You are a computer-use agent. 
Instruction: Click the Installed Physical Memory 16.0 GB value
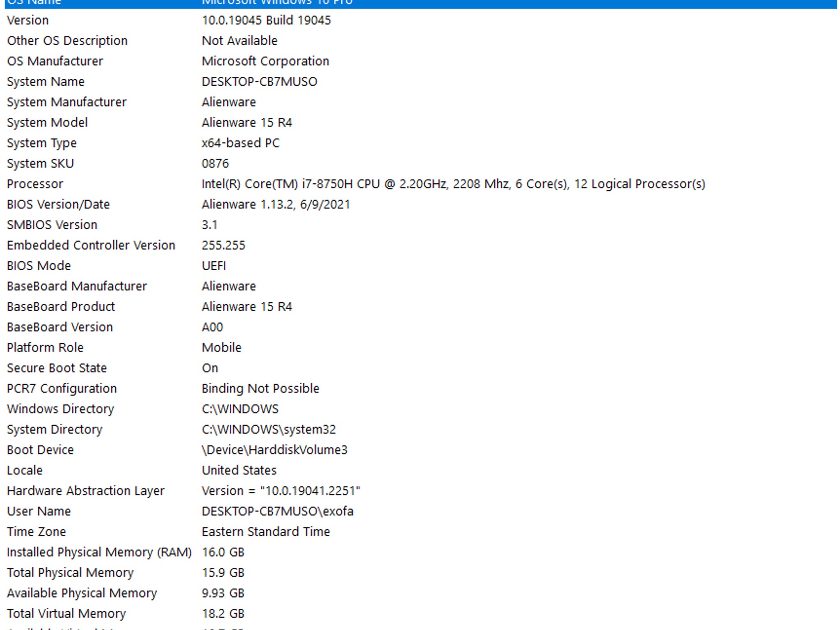[x=222, y=552]
